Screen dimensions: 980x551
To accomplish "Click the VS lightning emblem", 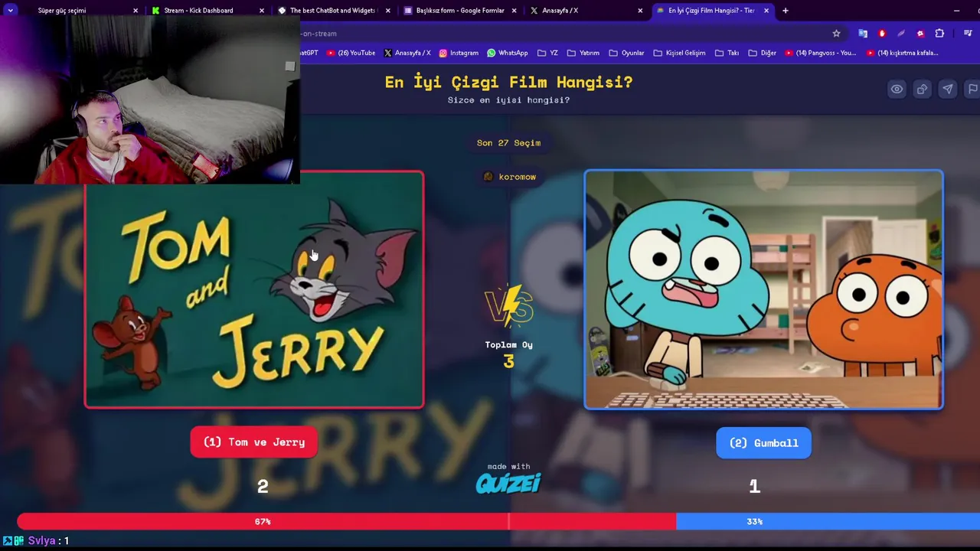I will coord(509,306).
